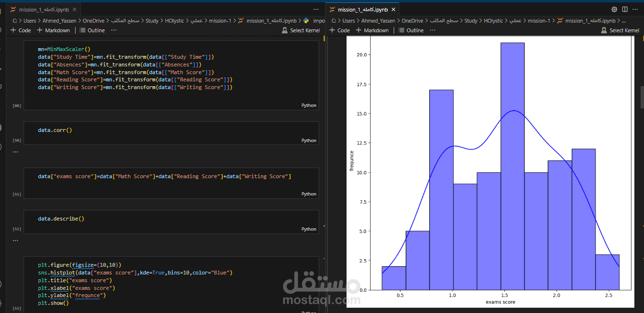The image size is (644, 313).
Task: Add a Markdown cell in the left pane
Action: 53,30
